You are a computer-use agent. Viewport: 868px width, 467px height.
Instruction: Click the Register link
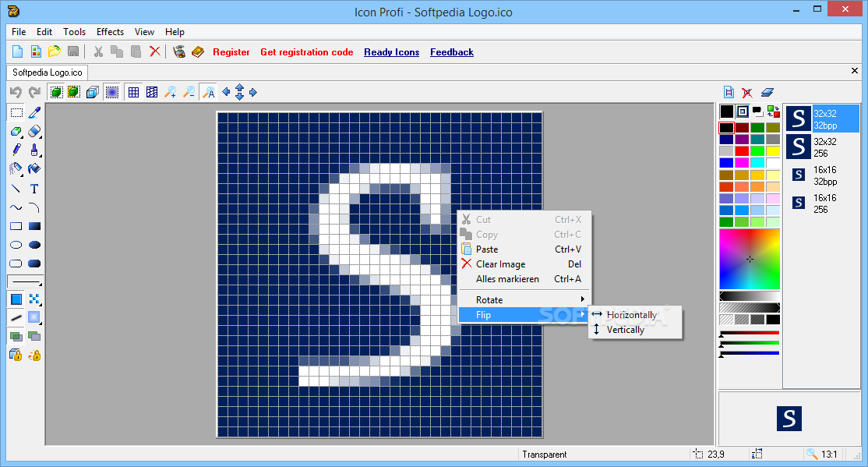(231, 52)
